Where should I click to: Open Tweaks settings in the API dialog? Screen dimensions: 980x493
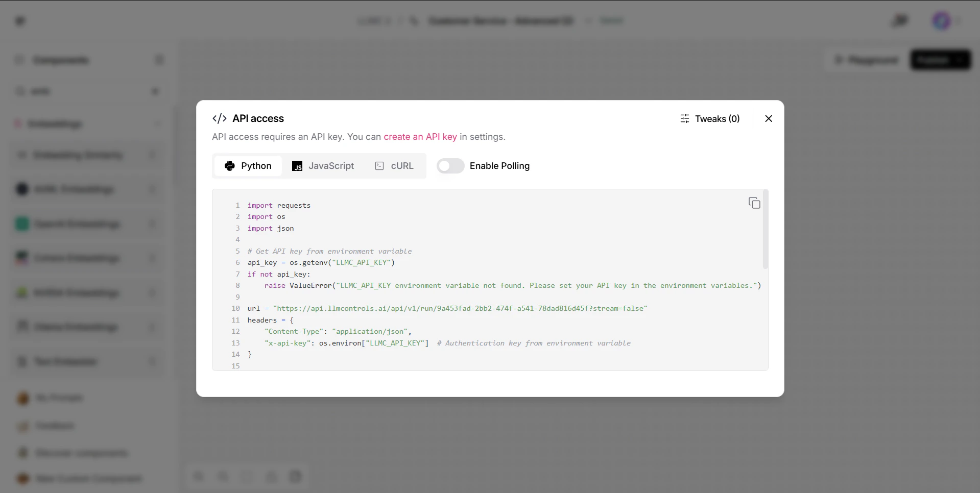point(710,118)
